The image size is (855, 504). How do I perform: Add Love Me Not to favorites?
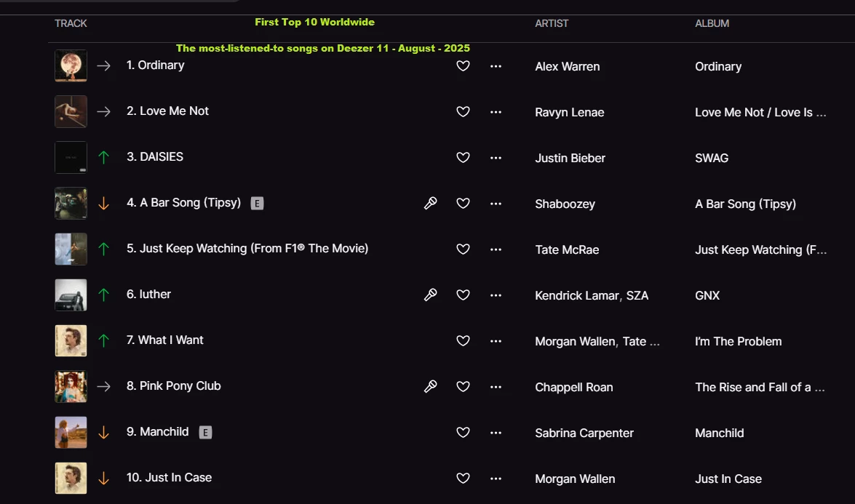click(463, 112)
